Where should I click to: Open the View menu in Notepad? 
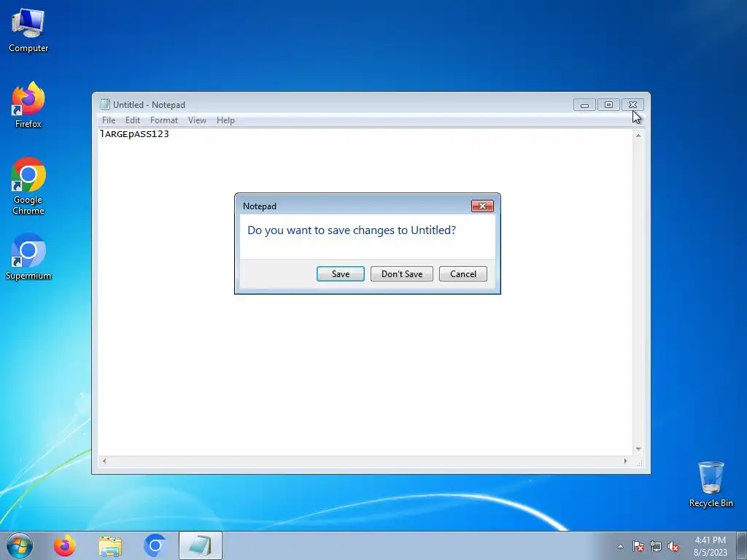coord(197,120)
